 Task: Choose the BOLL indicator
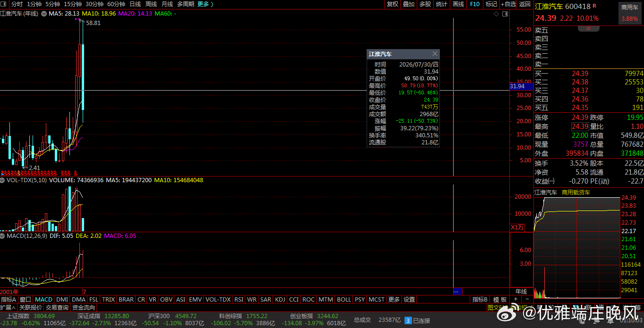click(x=344, y=299)
